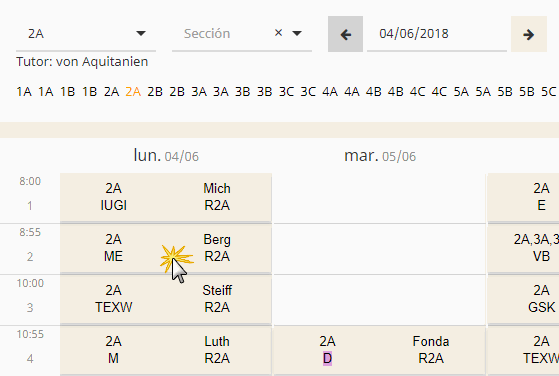Open the VB lesson for 2A,3A
The height and width of the screenshot is (376, 559).
click(x=523, y=248)
